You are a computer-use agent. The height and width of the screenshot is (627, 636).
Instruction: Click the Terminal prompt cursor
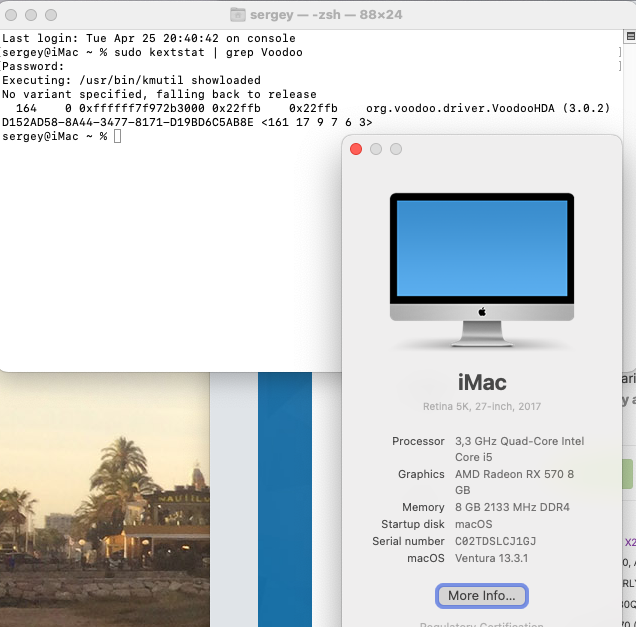[117, 136]
